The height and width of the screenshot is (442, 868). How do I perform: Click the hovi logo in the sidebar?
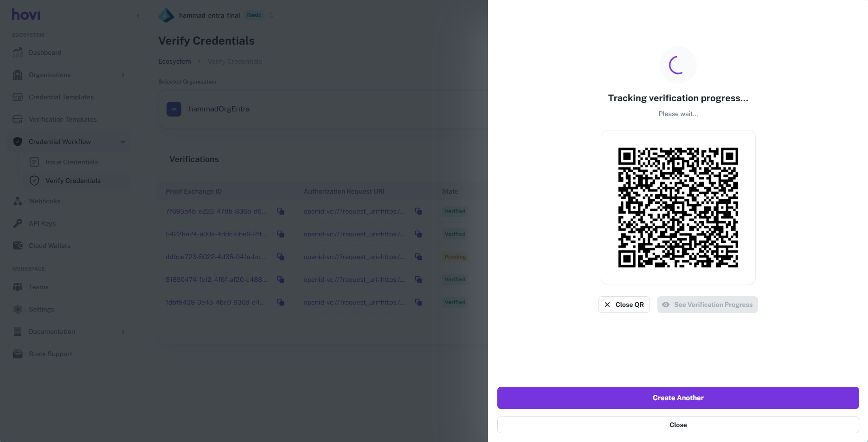coord(26,15)
